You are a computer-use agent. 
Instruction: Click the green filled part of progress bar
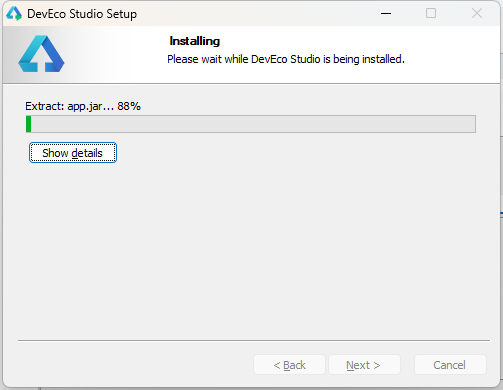29,124
